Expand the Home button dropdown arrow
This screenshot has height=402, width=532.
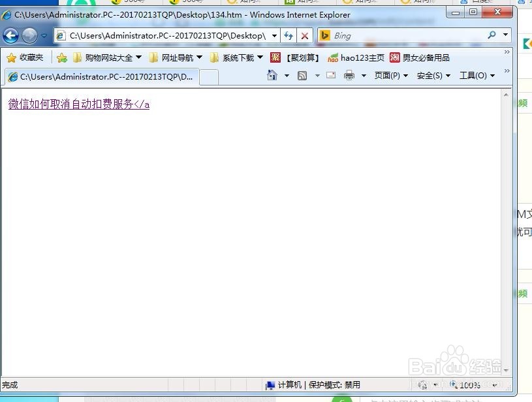click(287, 75)
